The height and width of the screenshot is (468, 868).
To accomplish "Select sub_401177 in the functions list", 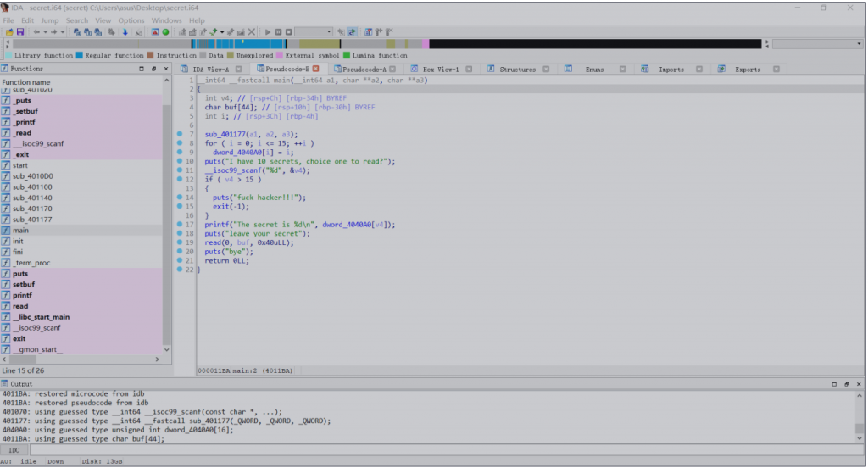I will tap(81, 220).
